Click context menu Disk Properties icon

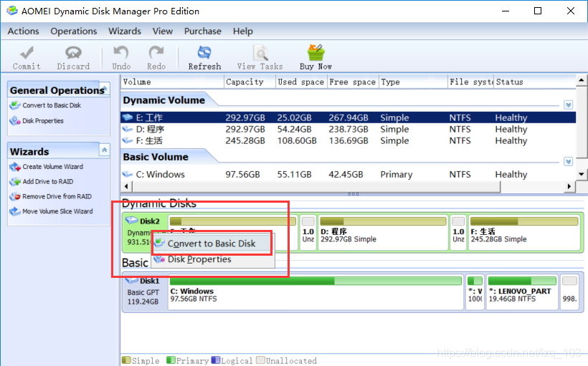(x=159, y=259)
